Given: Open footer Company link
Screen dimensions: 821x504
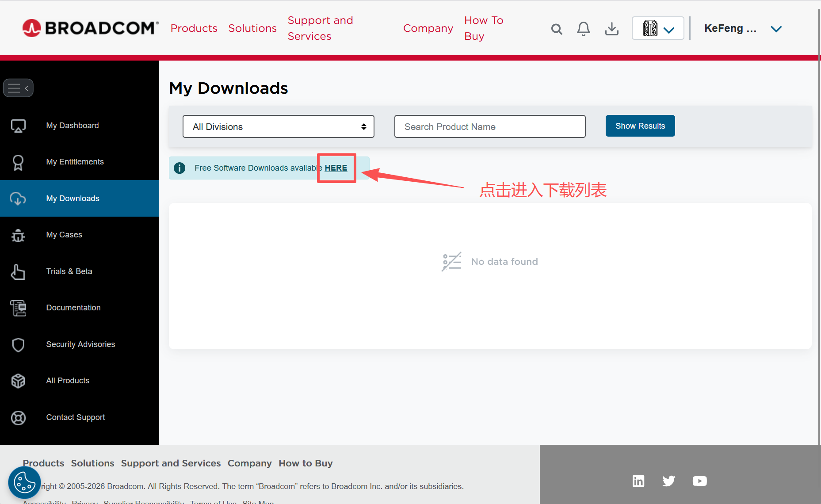Looking at the screenshot, I should [249, 463].
